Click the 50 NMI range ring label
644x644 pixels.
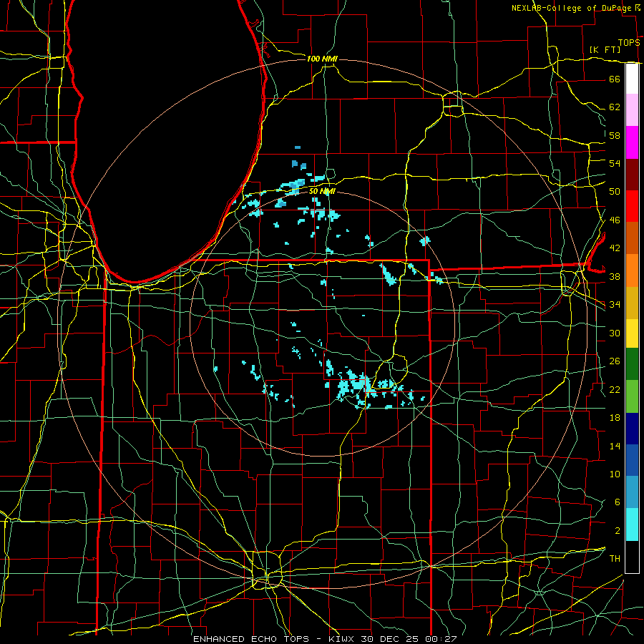point(322,191)
